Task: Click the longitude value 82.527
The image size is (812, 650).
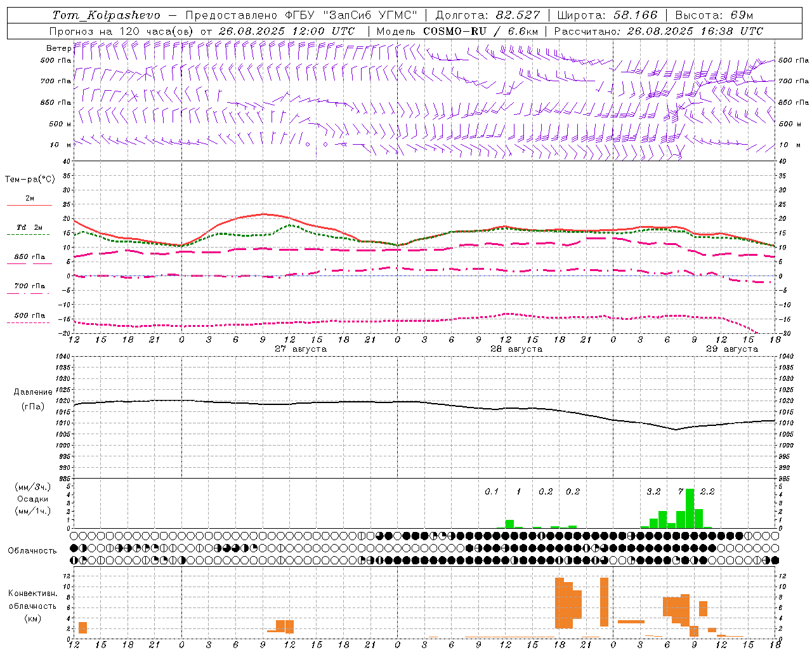Action: pyautogui.click(x=518, y=15)
